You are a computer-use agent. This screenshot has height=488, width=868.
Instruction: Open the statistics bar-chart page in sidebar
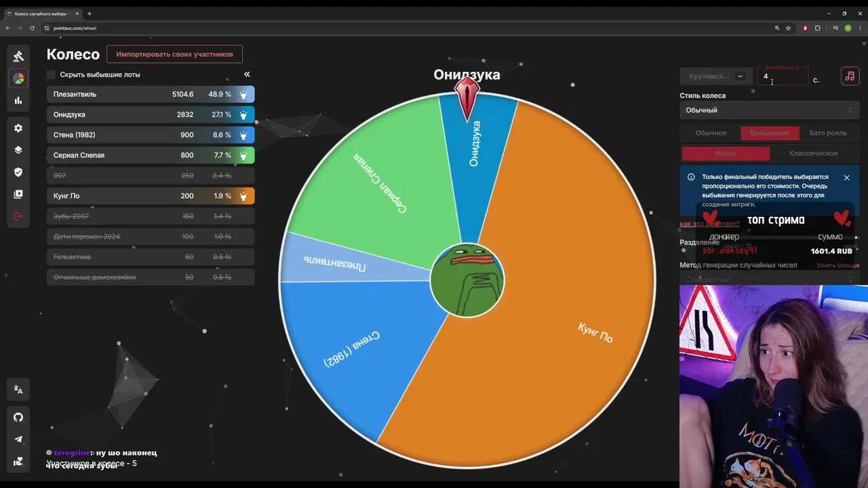click(18, 101)
